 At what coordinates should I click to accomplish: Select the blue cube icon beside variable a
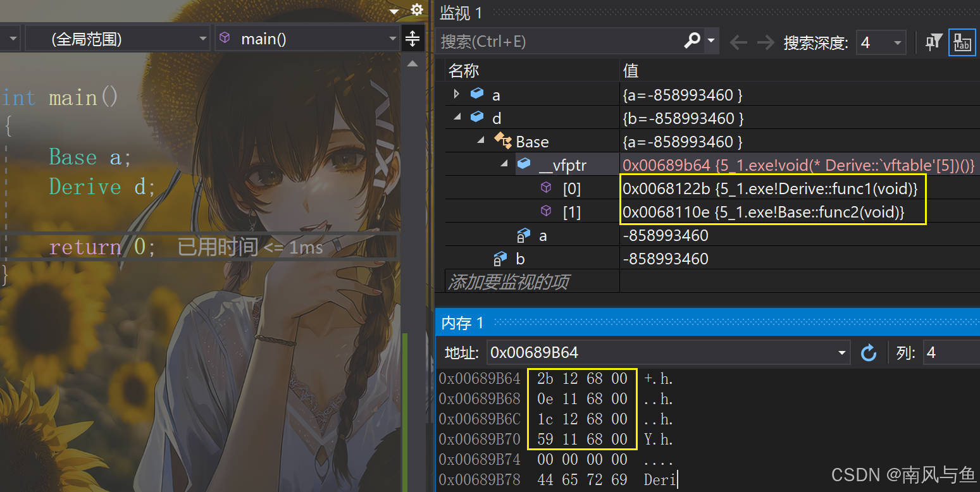pos(478,94)
